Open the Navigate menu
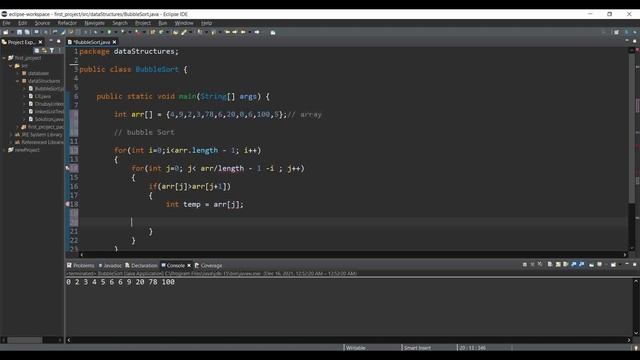This screenshot has width=640, height=360. coord(94,23)
